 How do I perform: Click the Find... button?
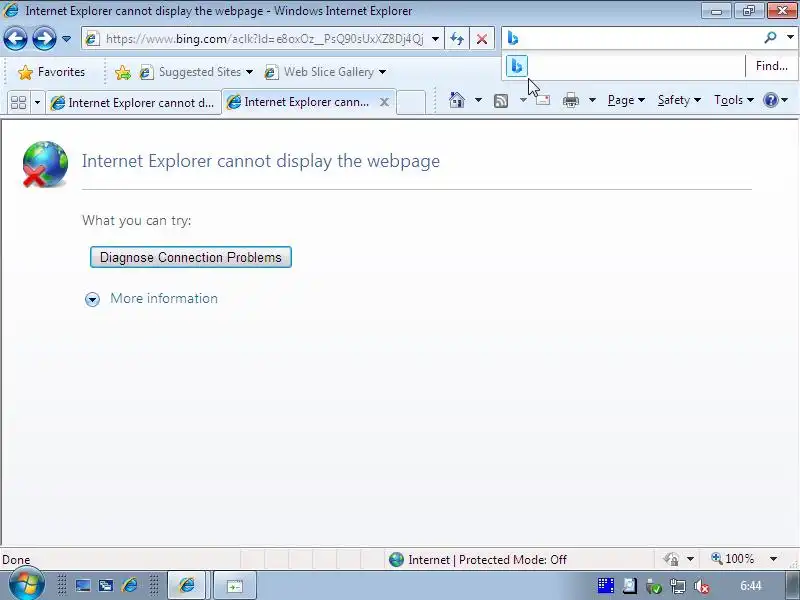tap(771, 66)
